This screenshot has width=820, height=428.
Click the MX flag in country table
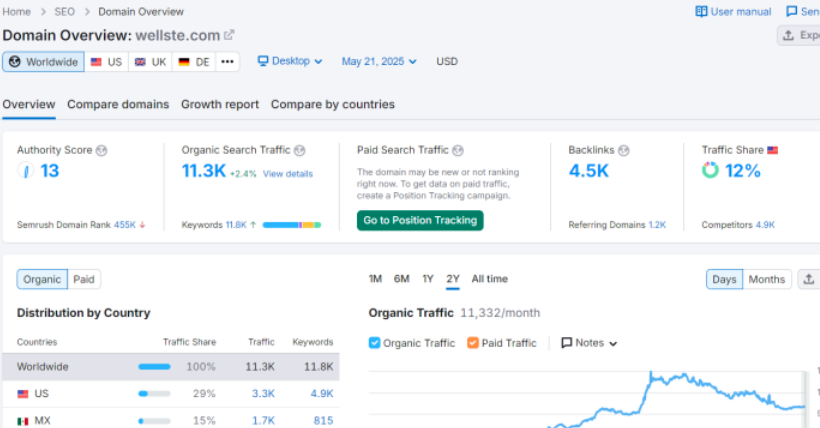point(22,421)
